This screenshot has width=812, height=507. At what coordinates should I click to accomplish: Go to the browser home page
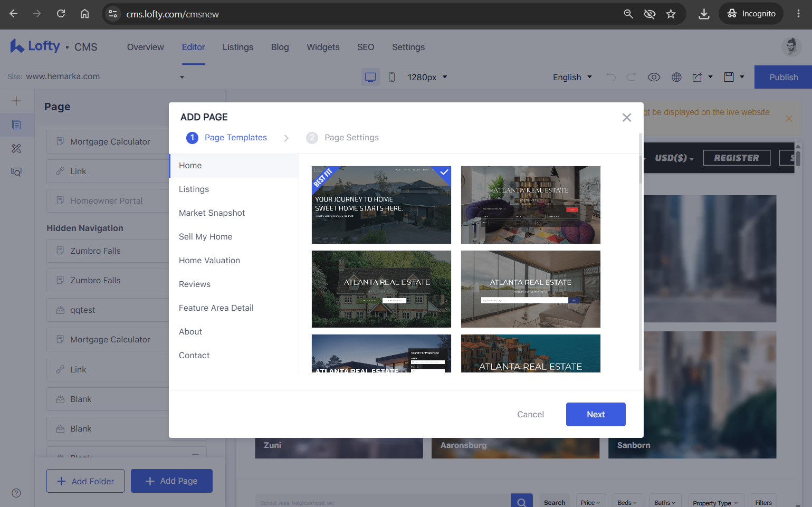coord(84,14)
